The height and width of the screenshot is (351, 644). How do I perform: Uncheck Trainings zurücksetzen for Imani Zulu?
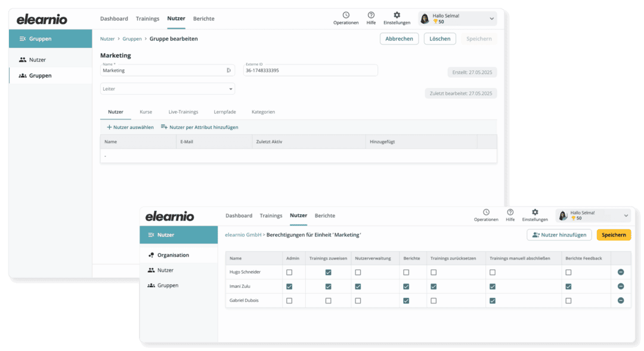click(434, 287)
